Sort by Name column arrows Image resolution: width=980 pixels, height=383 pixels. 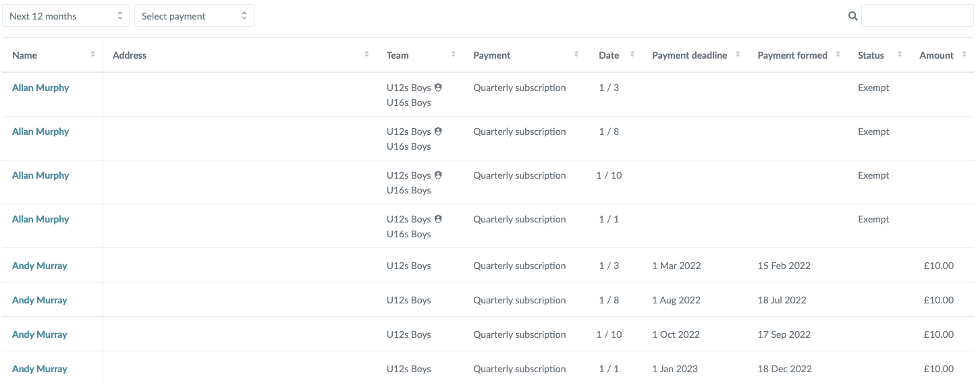tap(92, 55)
